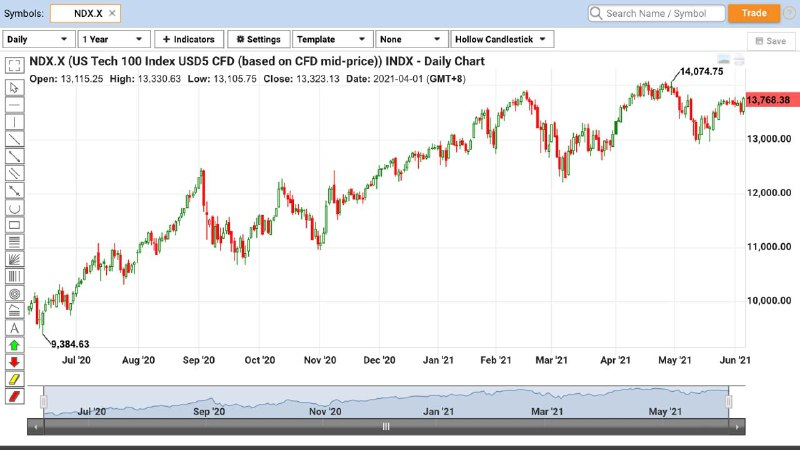
Task: Select the pointer cursor tool
Action: [x=14, y=88]
